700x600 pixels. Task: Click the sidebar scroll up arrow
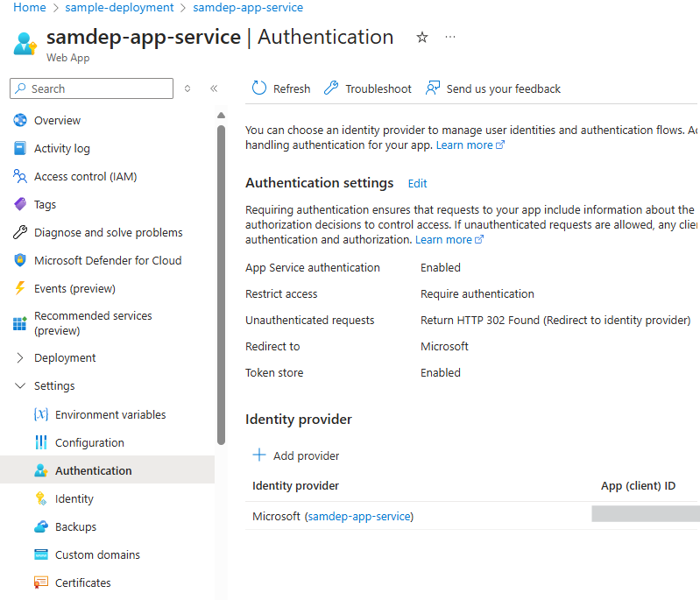point(221,116)
